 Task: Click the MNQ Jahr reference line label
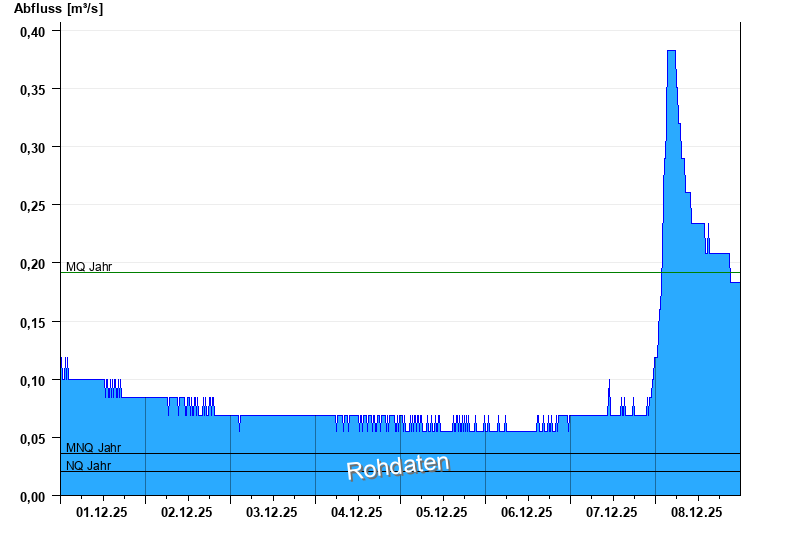coord(93,447)
